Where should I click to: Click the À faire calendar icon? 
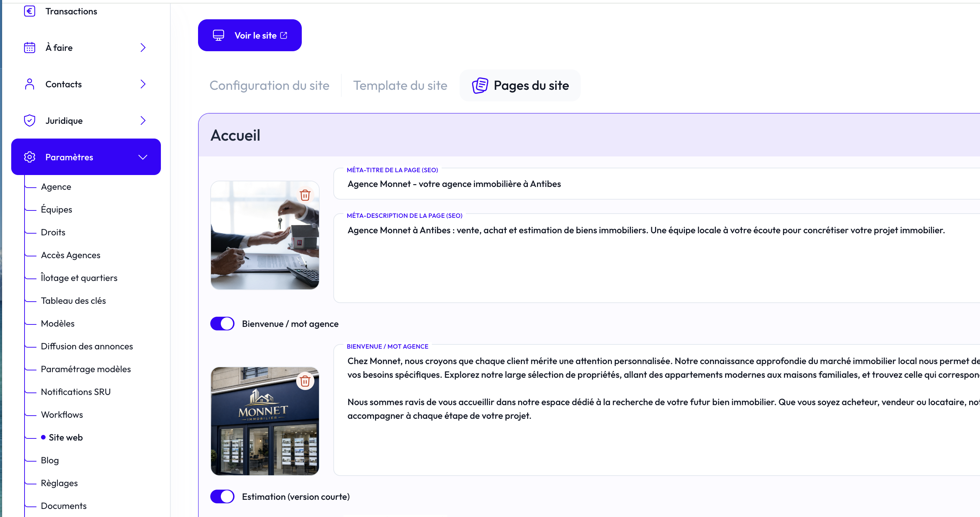[30, 48]
